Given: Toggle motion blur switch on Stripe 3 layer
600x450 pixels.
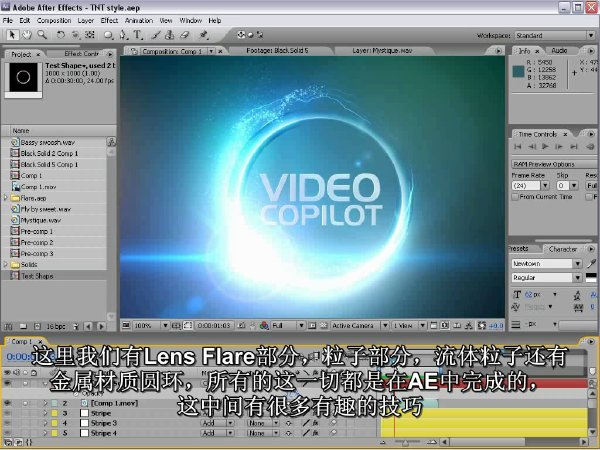Looking at the screenshot, I should tap(333, 423).
